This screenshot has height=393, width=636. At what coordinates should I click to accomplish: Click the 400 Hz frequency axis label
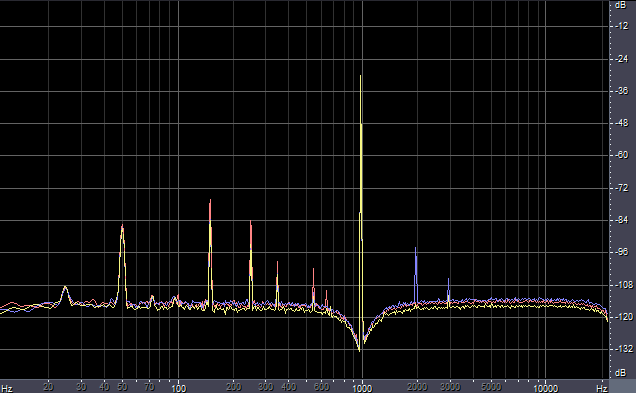(289, 387)
